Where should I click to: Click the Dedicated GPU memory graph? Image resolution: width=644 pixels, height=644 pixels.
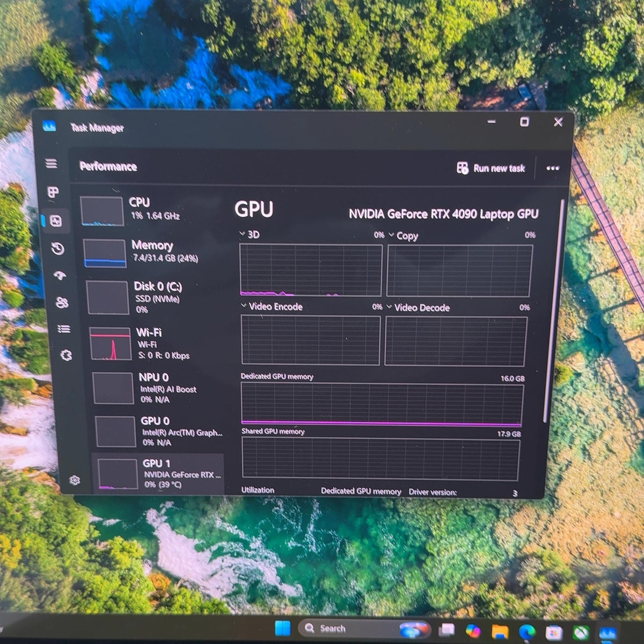tap(382, 405)
